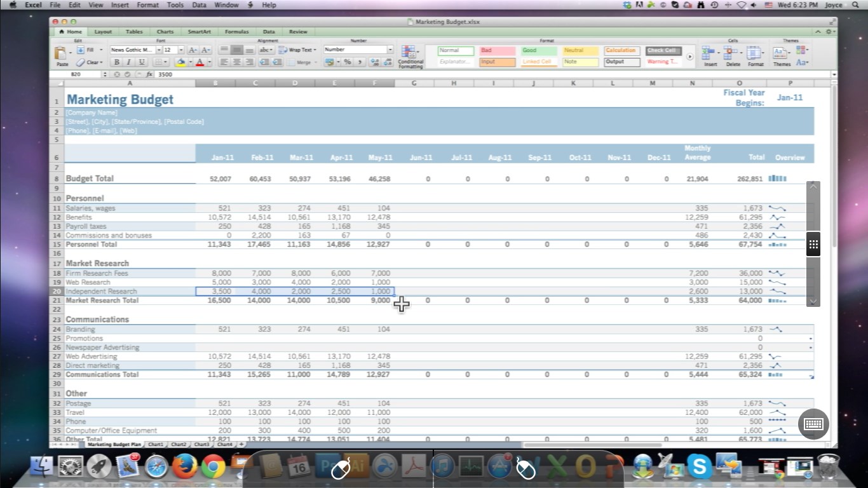Toggle Italic formatting button
868x488 pixels.
click(x=129, y=62)
